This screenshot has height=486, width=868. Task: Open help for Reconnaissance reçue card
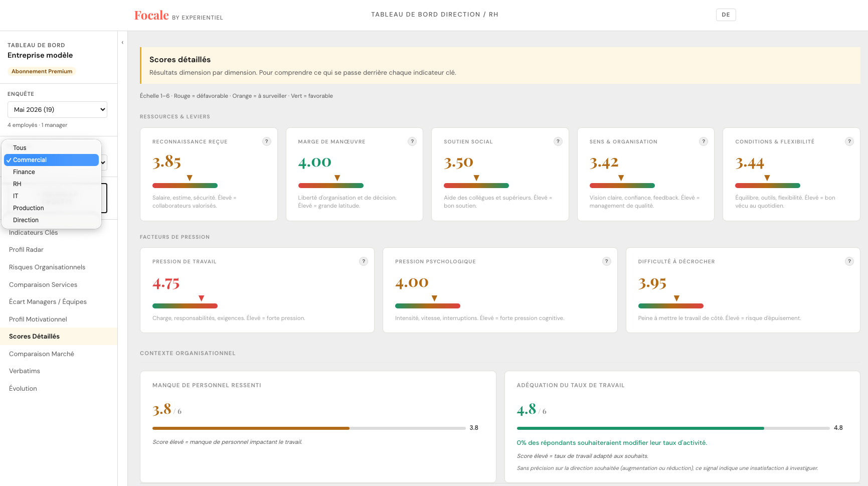point(267,141)
